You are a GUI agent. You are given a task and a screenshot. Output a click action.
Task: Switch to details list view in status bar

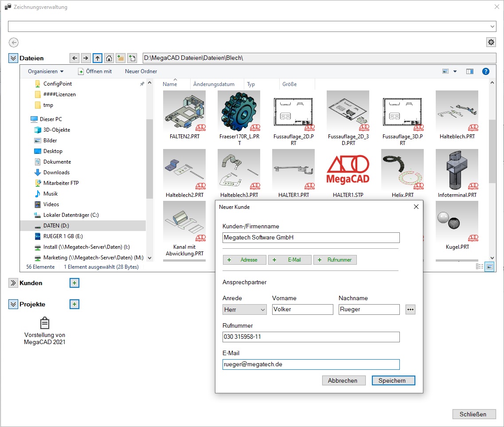tap(479, 266)
